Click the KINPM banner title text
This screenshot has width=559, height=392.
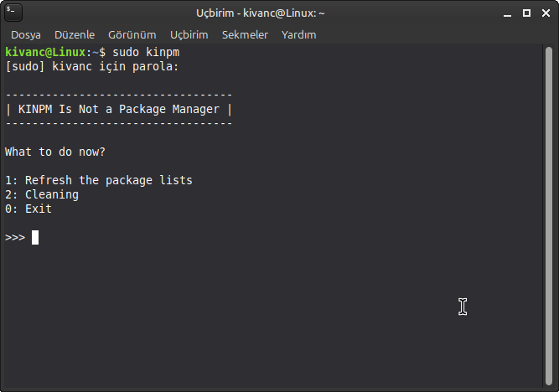pos(118,109)
